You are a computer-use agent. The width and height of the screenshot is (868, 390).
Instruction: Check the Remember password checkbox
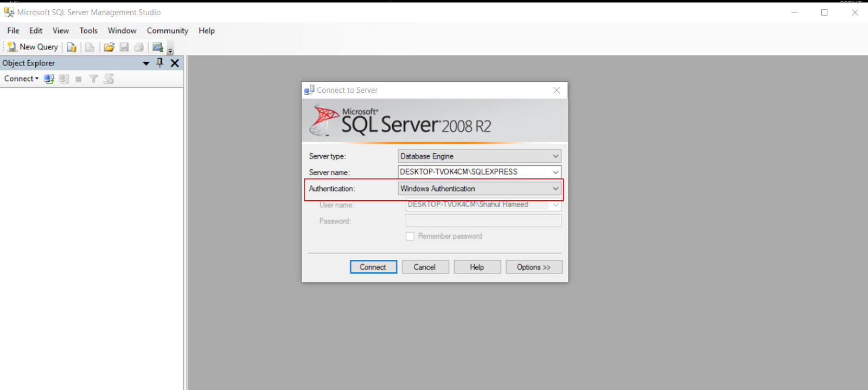pyautogui.click(x=410, y=236)
